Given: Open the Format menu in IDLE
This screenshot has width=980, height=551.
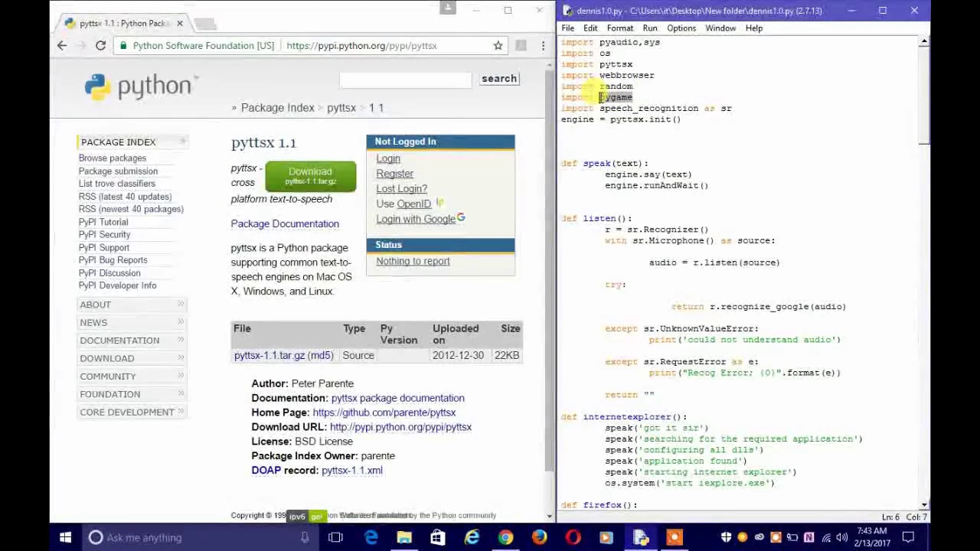Looking at the screenshot, I should [620, 28].
